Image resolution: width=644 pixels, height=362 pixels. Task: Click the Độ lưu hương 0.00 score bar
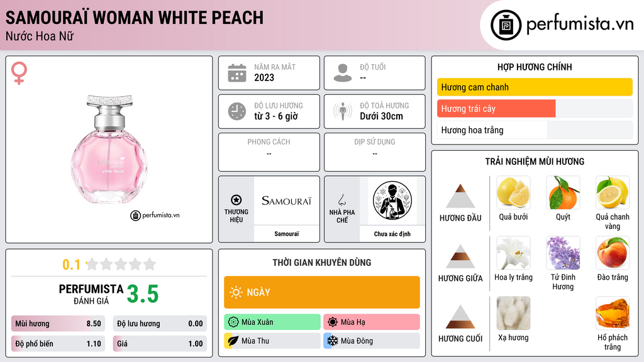pyautogui.click(x=160, y=324)
